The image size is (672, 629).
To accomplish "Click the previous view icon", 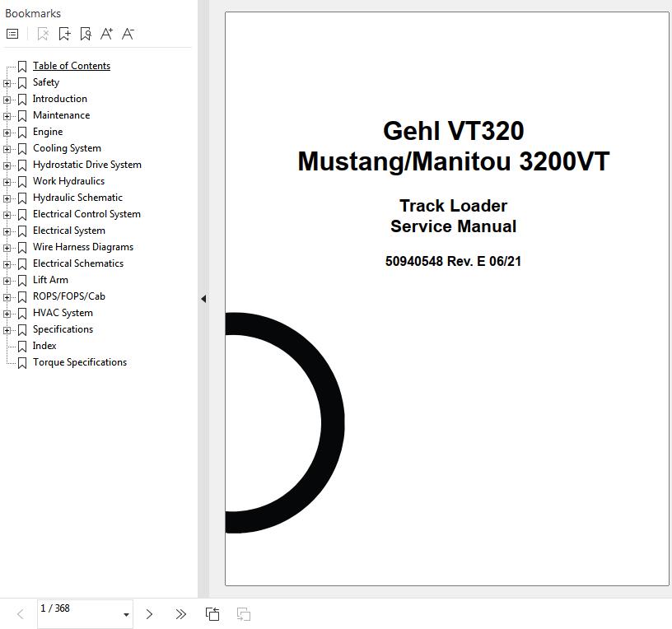I will pyautogui.click(x=212, y=614).
